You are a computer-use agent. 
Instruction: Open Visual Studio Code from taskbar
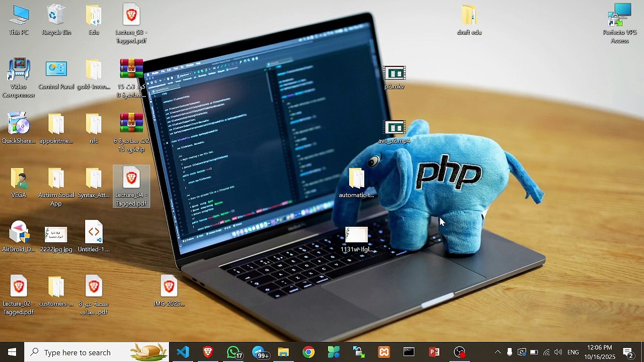[x=183, y=352]
